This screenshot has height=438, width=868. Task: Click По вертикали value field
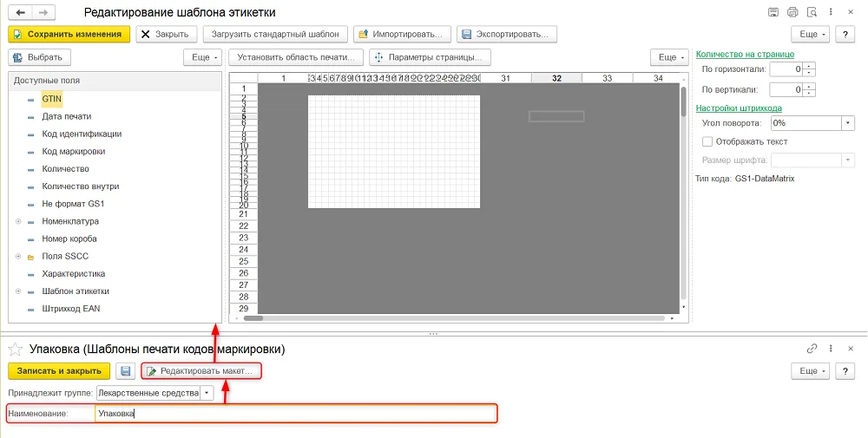786,89
